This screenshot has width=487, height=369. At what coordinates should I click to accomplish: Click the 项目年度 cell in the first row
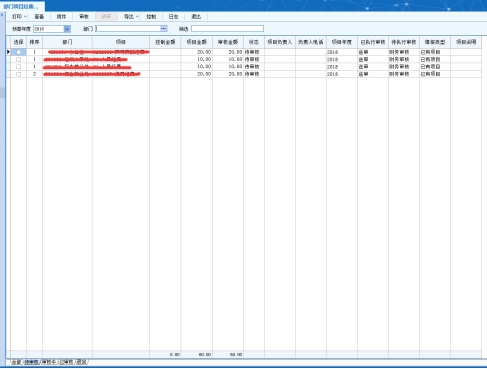342,52
